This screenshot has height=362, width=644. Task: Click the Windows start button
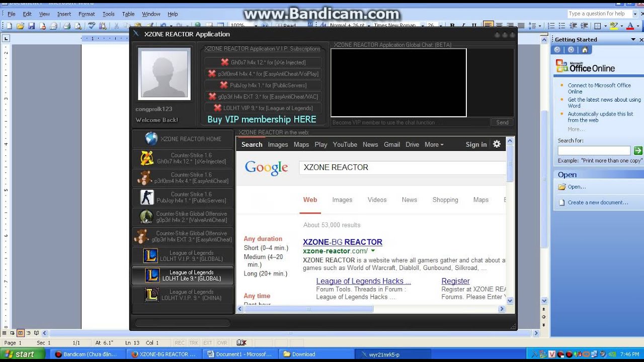click(x=22, y=354)
